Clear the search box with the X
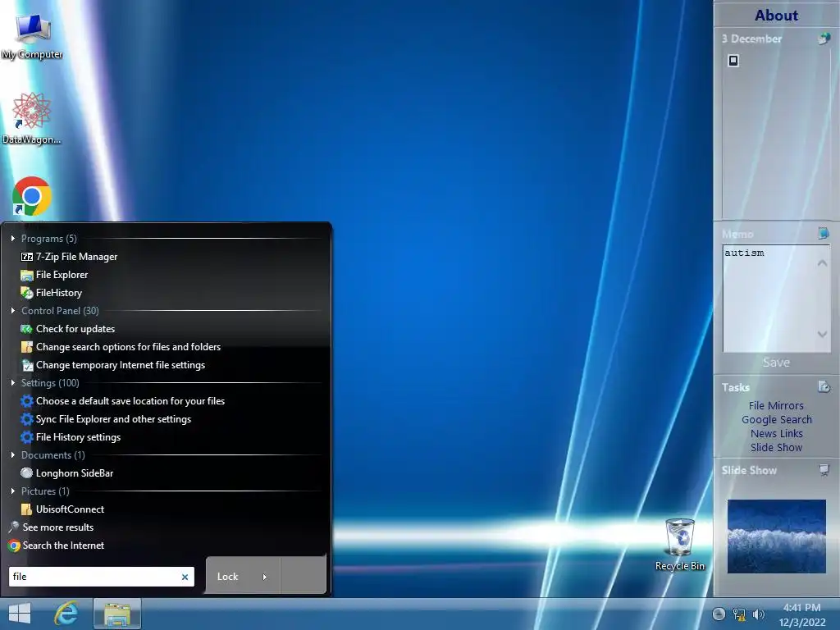840x630 pixels. pyautogui.click(x=185, y=577)
